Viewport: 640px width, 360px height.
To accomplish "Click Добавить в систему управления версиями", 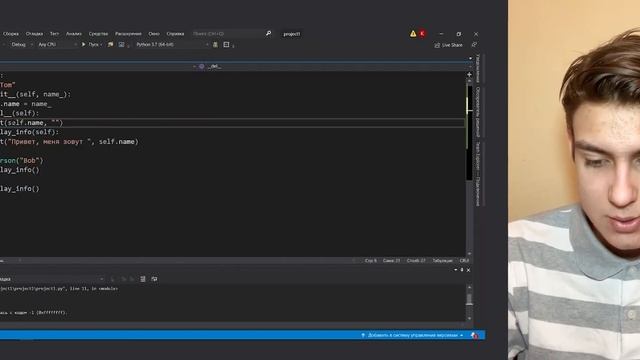I will [413, 335].
